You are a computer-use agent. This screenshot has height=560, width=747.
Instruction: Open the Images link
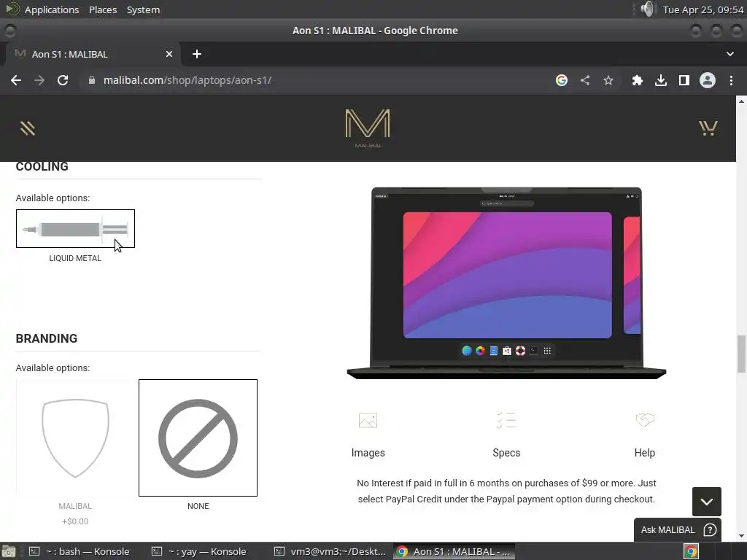[x=368, y=453]
